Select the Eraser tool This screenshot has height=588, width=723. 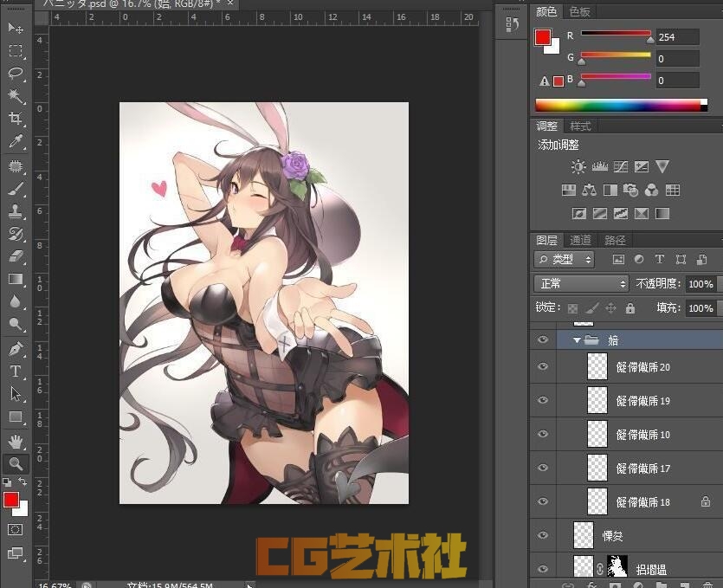(16, 256)
